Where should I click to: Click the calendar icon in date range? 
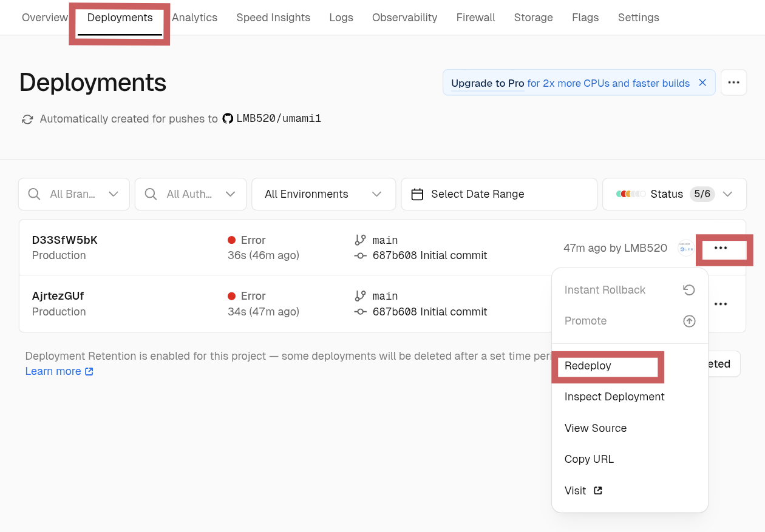[x=417, y=194]
